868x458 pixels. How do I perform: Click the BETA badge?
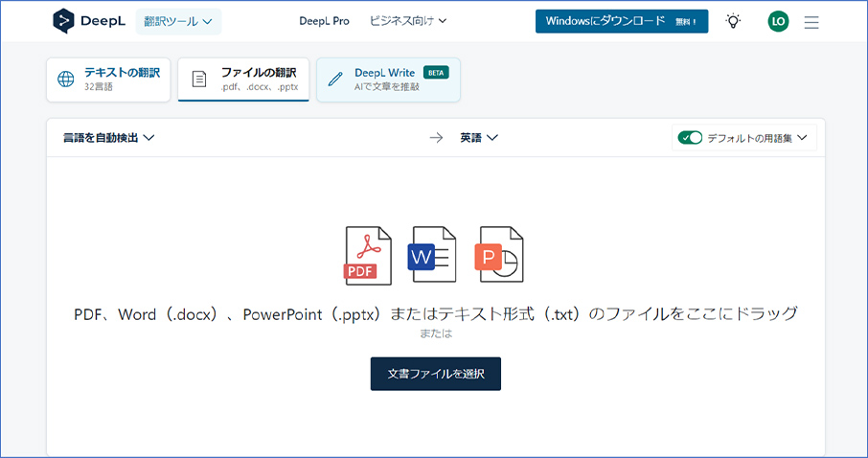(x=436, y=73)
